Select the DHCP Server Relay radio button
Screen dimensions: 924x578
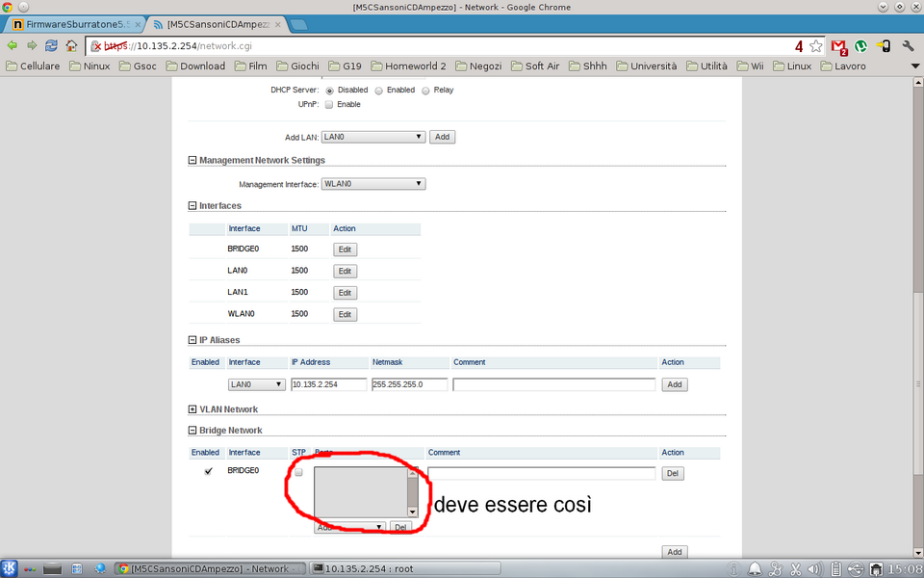[425, 90]
